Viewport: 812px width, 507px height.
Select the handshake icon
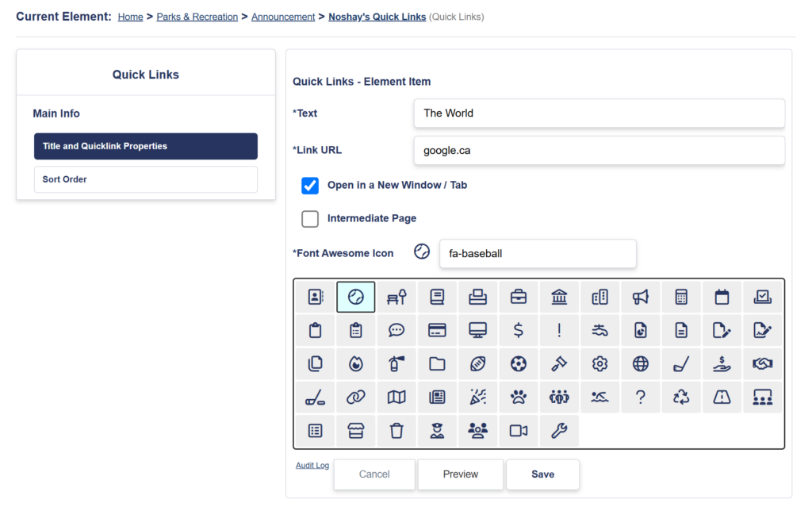pos(762,363)
